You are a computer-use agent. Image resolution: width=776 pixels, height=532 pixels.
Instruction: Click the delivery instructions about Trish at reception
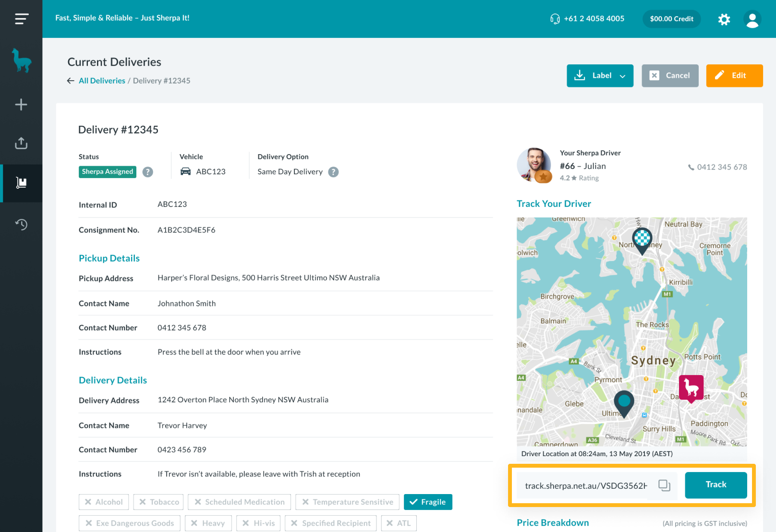tap(259, 474)
